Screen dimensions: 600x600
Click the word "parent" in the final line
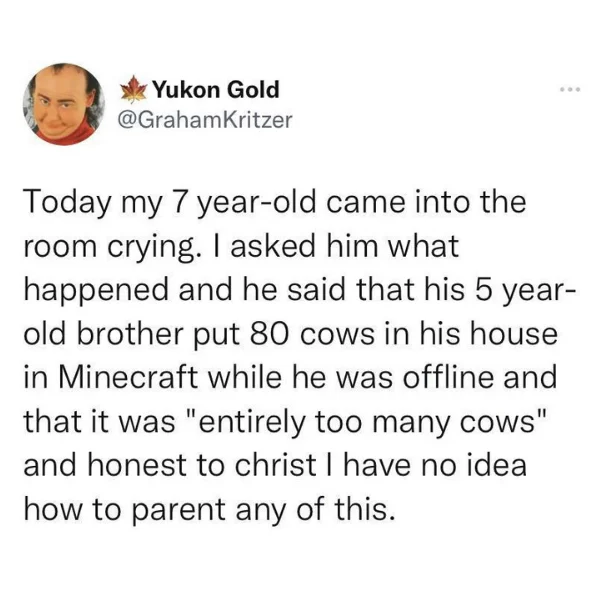pyautogui.click(x=179, y=512)
